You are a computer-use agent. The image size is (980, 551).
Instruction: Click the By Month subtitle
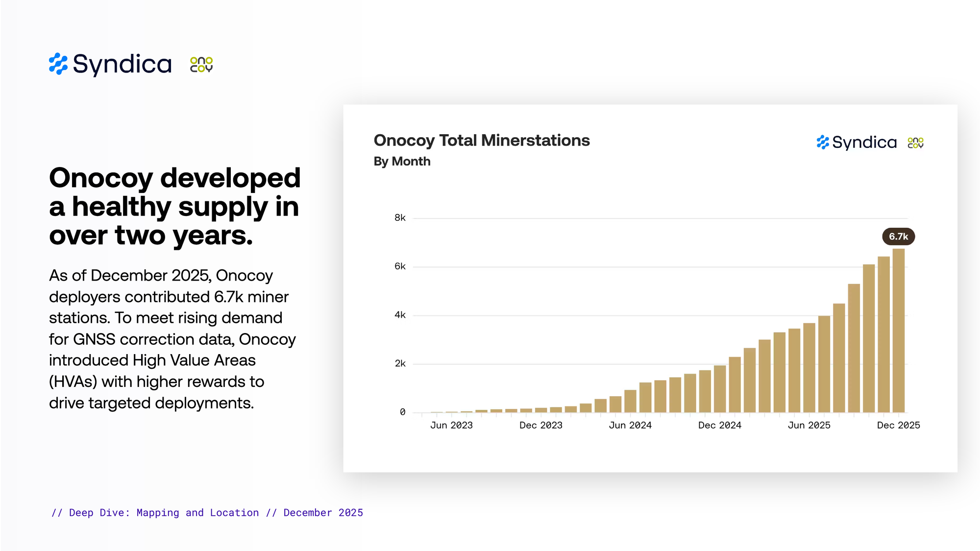[402, 162]
